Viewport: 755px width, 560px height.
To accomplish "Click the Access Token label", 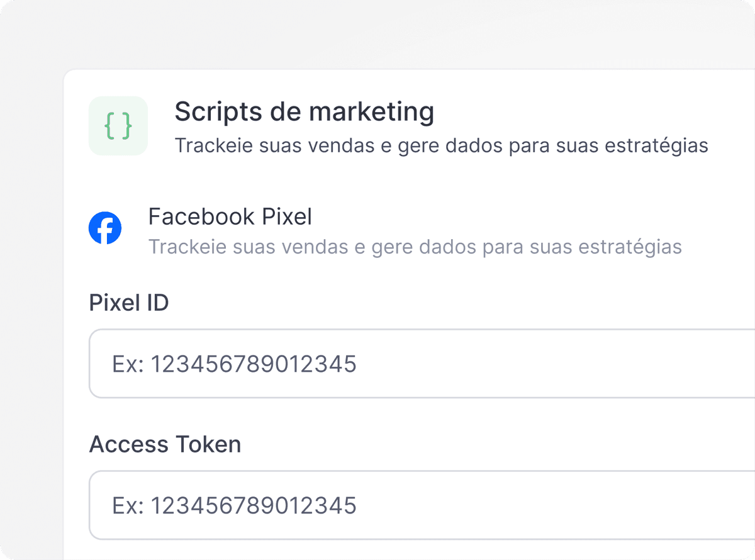I will [165, 444].
